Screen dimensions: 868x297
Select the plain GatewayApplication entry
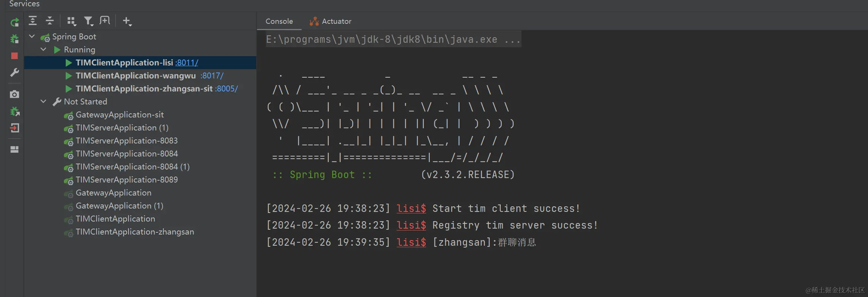pyautogui.click(x=114, y=193)
